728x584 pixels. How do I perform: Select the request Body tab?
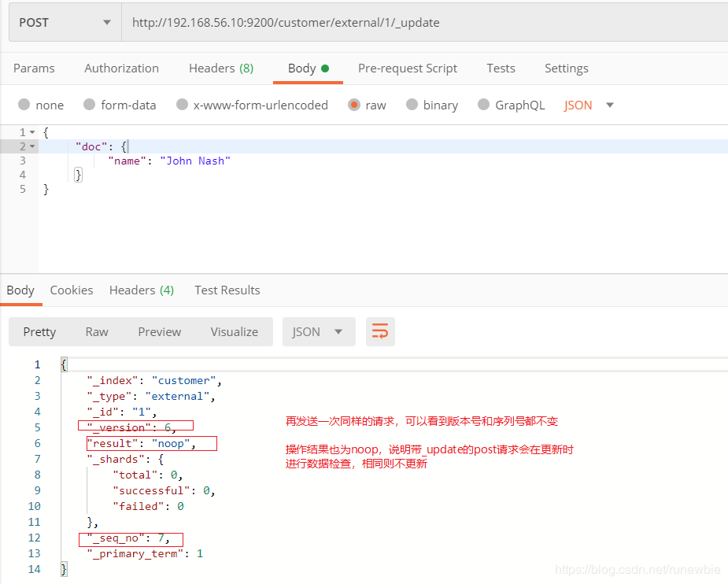[308, 68]
